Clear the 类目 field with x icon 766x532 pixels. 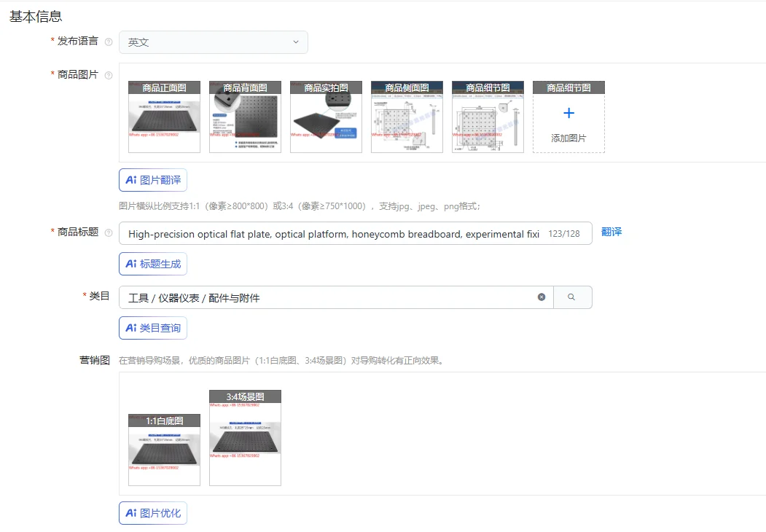(x=542, y=297)
